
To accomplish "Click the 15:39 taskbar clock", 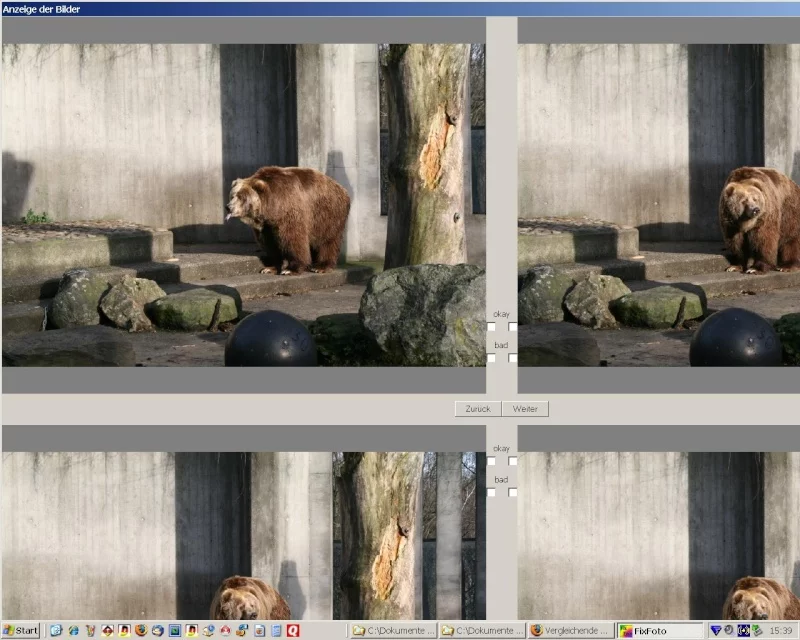I will (781, 631).
